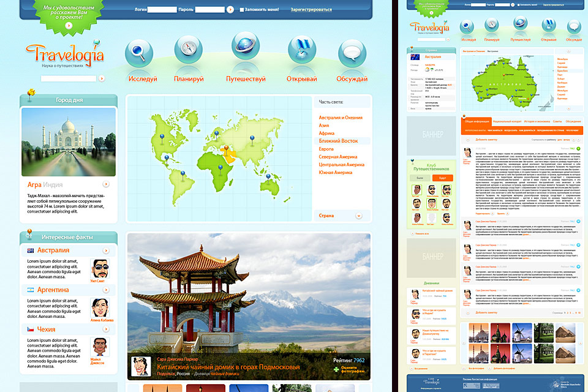Click the arrow inside the green project badge, left page

[x=69, y=26]
